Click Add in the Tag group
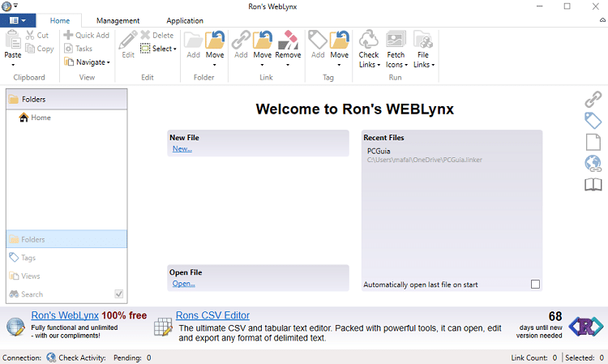608x364 pixels. (x=318, y=45)
